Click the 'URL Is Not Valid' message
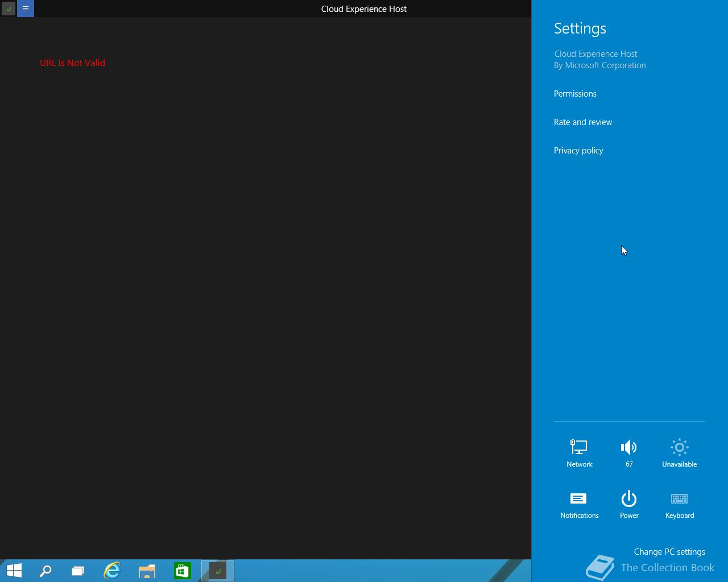 pyautogui.click(x=72, y=63)
